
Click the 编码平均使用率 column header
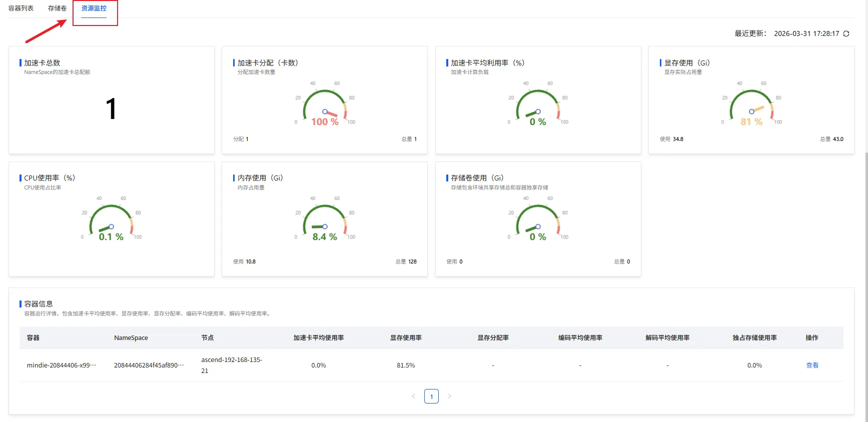(580, 338)
